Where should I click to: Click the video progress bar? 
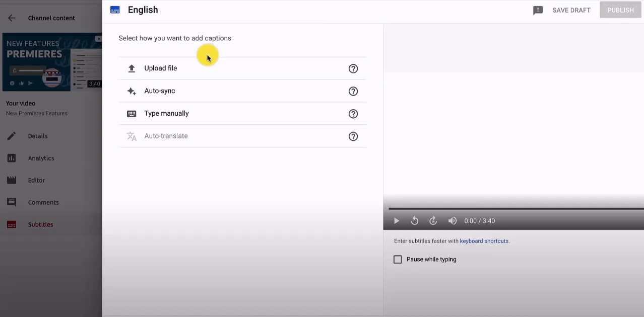[x=516, y=208]
